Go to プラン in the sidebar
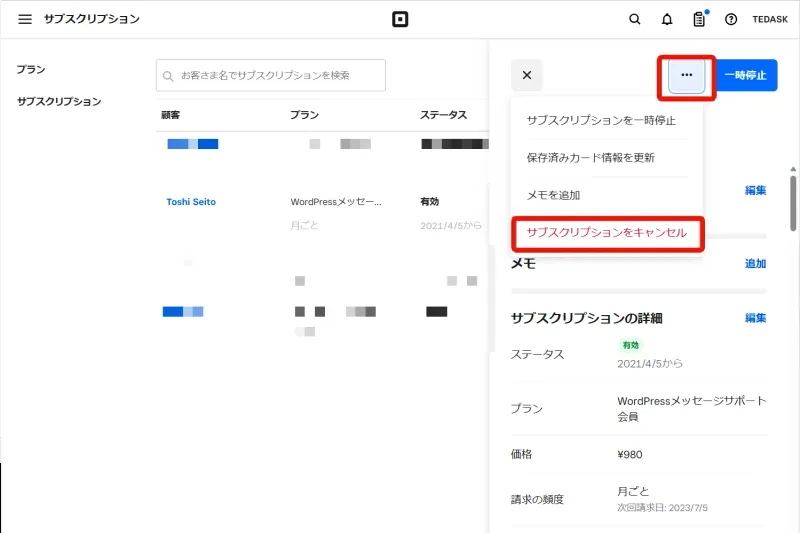Image resolution: width=800 pixels, height=533 pixels. (x=31, y=69)
